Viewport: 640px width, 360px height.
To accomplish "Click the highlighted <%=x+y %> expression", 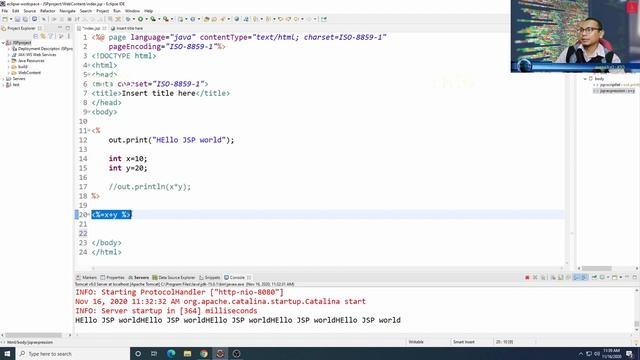I will coord(111,215).
